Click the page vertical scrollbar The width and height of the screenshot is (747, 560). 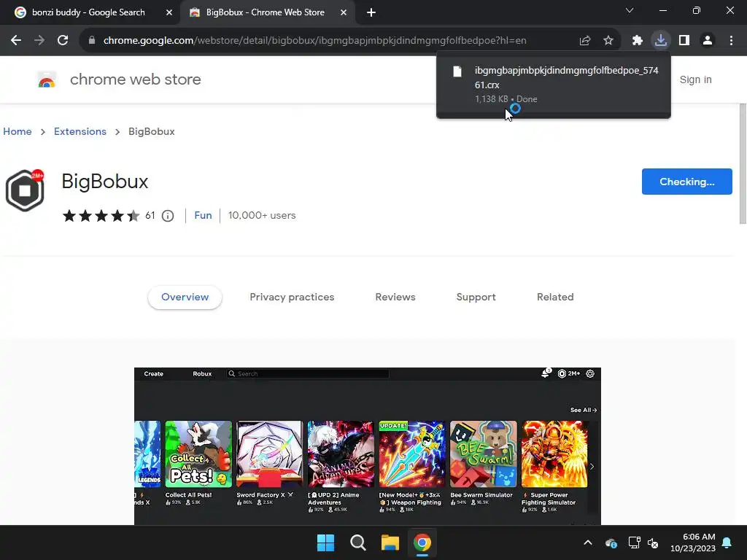[743, 163]
